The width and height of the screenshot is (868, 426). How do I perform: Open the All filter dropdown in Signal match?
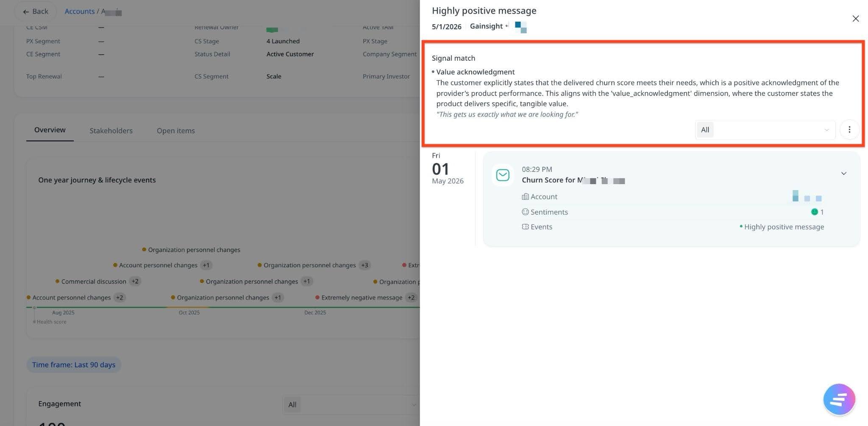coord(765,130)
